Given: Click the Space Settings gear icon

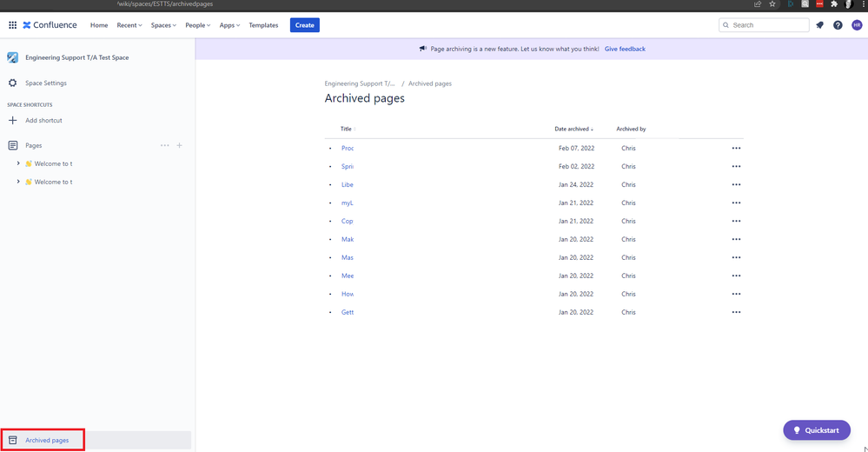Looking at the screenshot, I should [x=13, y=83].
